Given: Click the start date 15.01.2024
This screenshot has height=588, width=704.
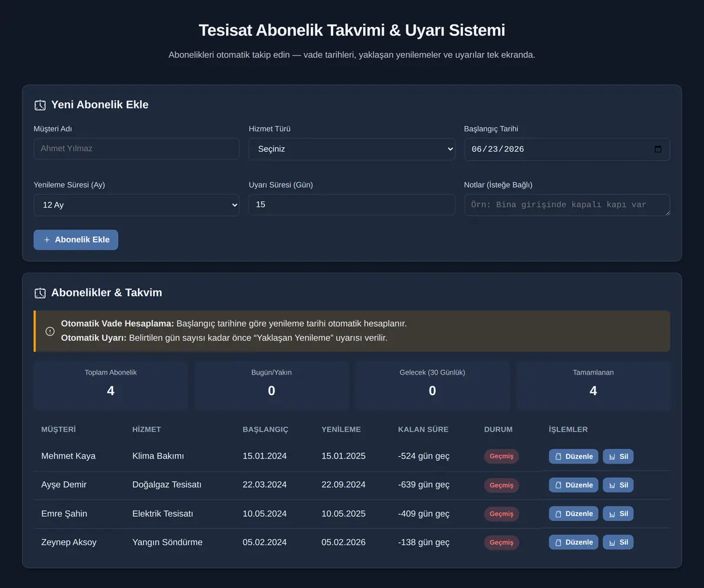Looking at the screenshot, I should 265,456.
